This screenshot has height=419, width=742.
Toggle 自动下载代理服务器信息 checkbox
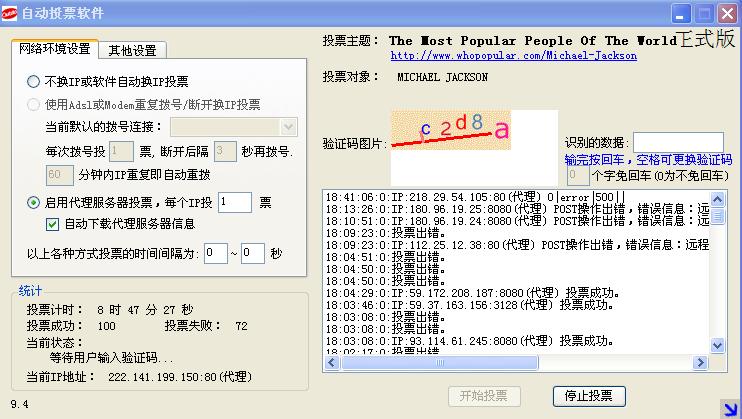(x=53, y=224)
